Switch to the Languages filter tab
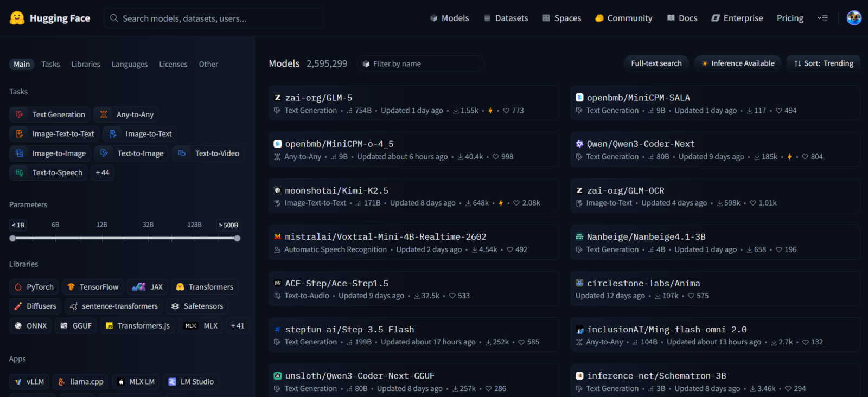The height and width of the screenshot is (397, 868). click(130, 64)
